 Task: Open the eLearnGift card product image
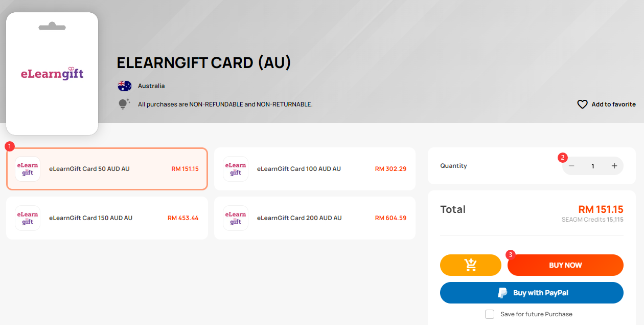pos(52,74)
